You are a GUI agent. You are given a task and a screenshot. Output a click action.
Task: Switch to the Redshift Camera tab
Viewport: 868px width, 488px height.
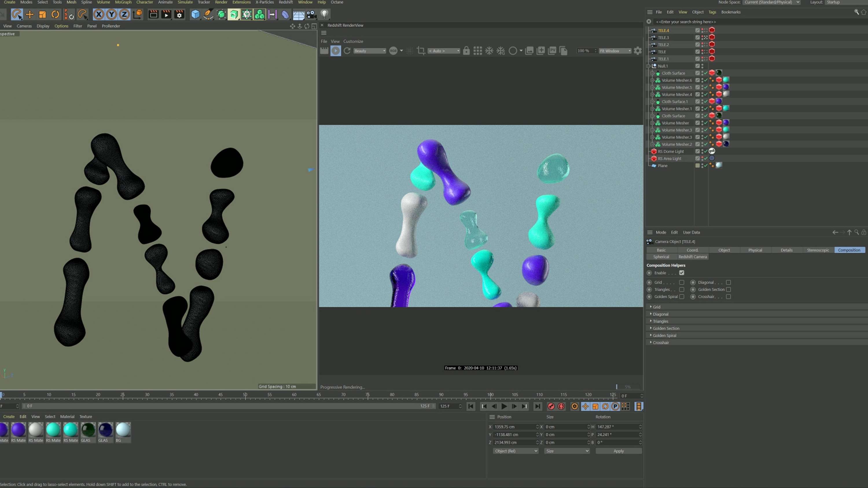tap(692, 257)
